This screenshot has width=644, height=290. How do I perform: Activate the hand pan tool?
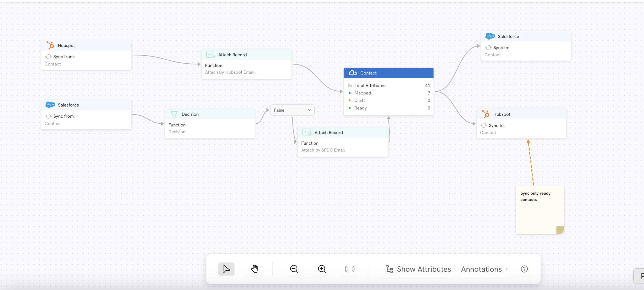point(254,269)
